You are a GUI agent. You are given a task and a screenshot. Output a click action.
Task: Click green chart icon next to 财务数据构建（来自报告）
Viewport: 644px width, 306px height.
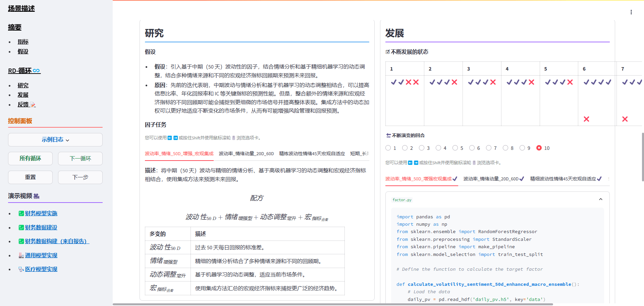pos(21,241)
